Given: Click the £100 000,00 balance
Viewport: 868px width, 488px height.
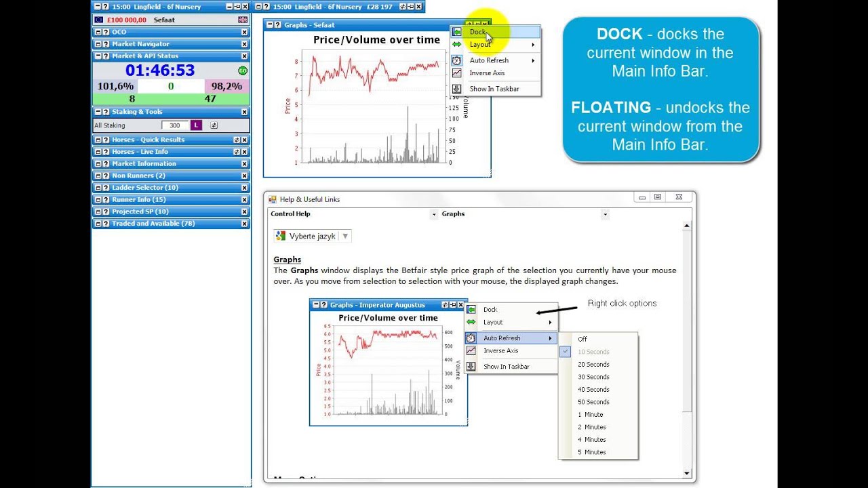Looking at the screenshot, I should pos(127,20).
